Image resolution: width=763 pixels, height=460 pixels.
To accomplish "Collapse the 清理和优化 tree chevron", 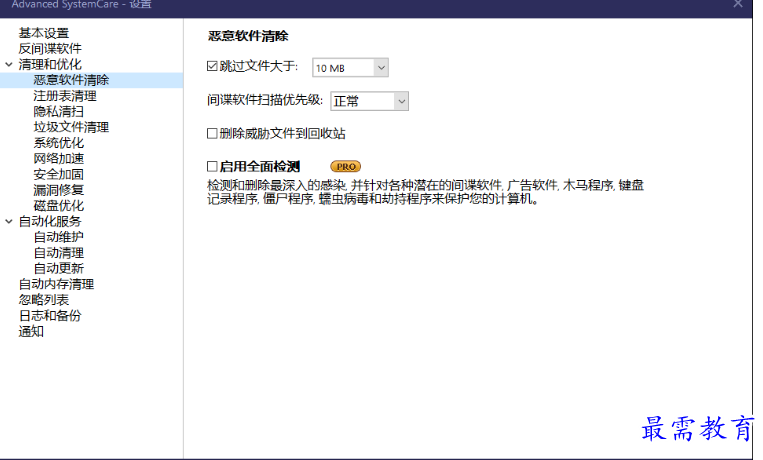I will pyautogui.click(x=9, y=64).
